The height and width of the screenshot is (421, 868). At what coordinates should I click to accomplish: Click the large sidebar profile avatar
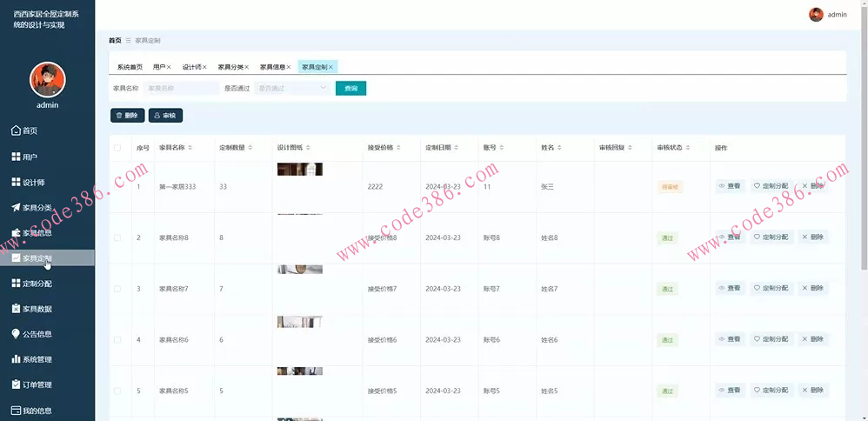coord(48,80)
